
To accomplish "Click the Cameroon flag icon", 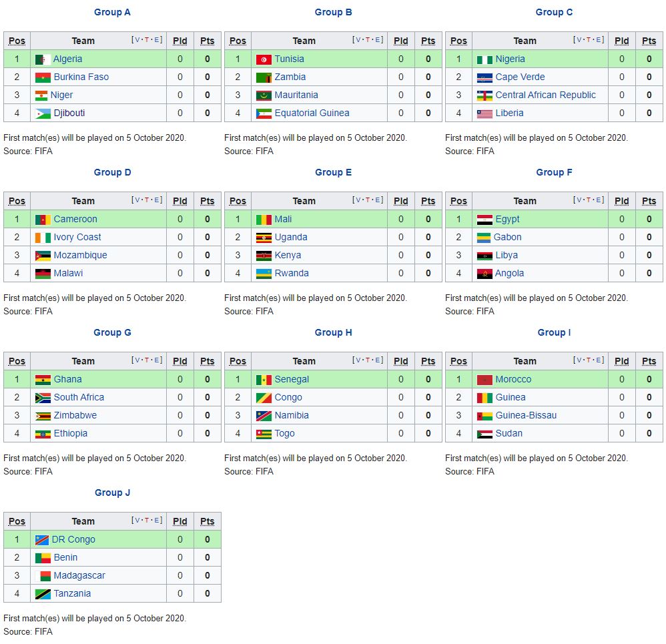I will (x=43, y=220).
